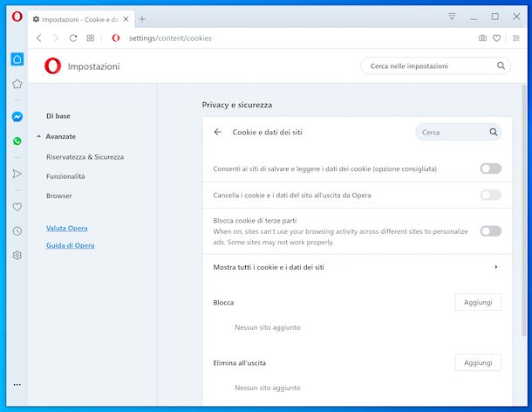This screenshot has height=412, width=532.
Task: Click the forward navigation arrow
Action: click(56, 38)
